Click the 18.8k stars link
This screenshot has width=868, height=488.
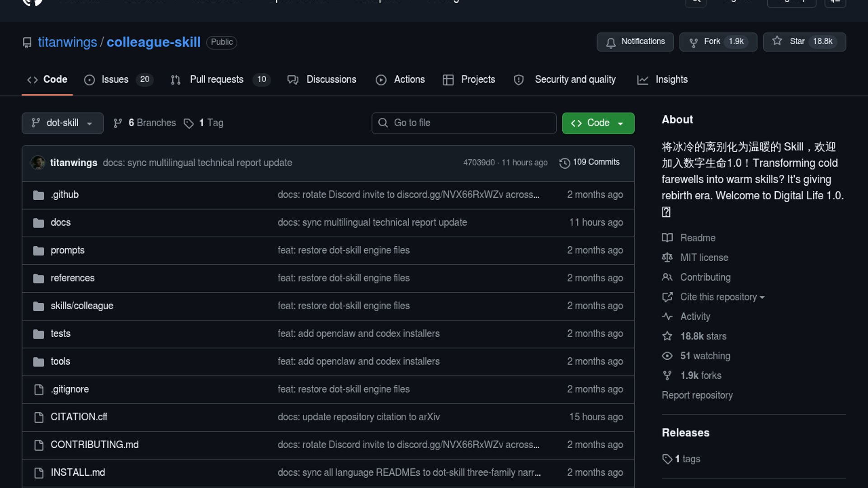pos(703,336)
